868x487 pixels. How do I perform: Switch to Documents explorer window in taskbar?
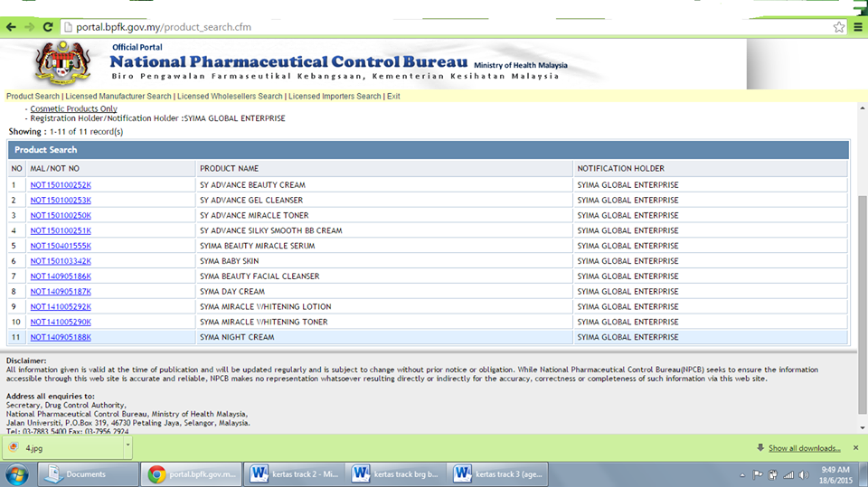click(x=88, y=474)
